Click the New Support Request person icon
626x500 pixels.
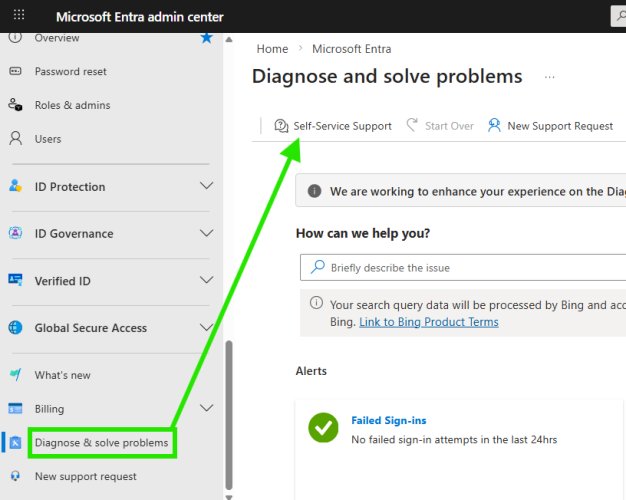click(x=494, y=125)
